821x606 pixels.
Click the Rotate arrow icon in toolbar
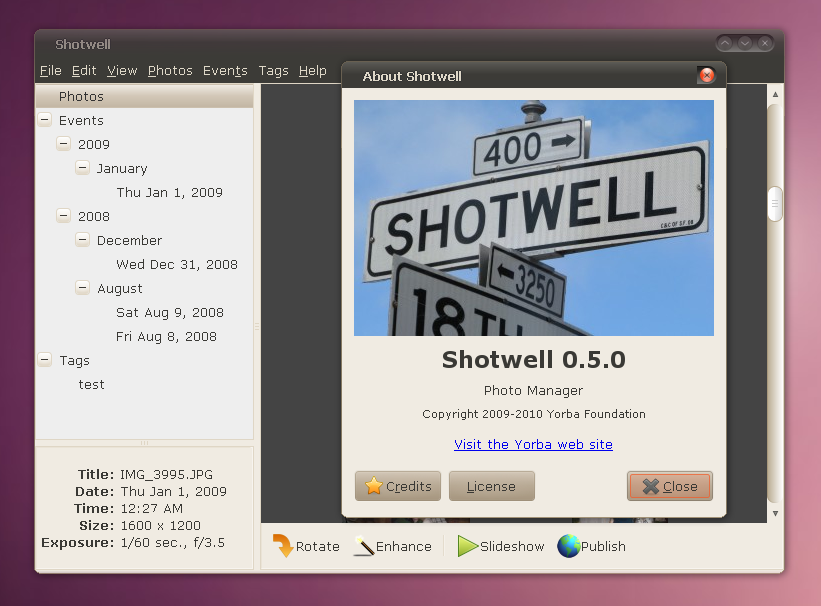pos(283,546)
